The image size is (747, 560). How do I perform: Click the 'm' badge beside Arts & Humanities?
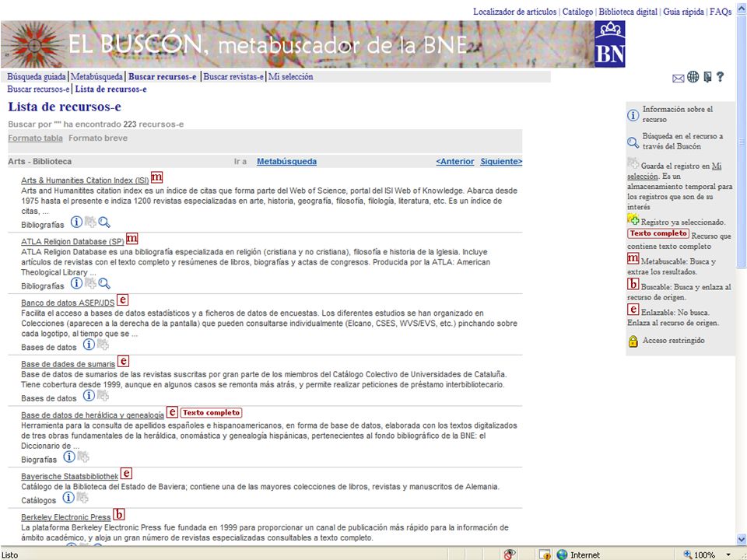[156, 177]
